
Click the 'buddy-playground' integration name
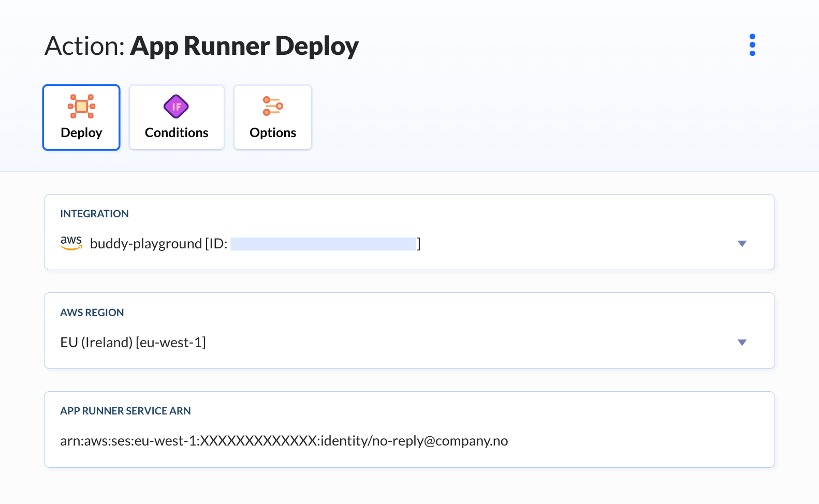146,244
